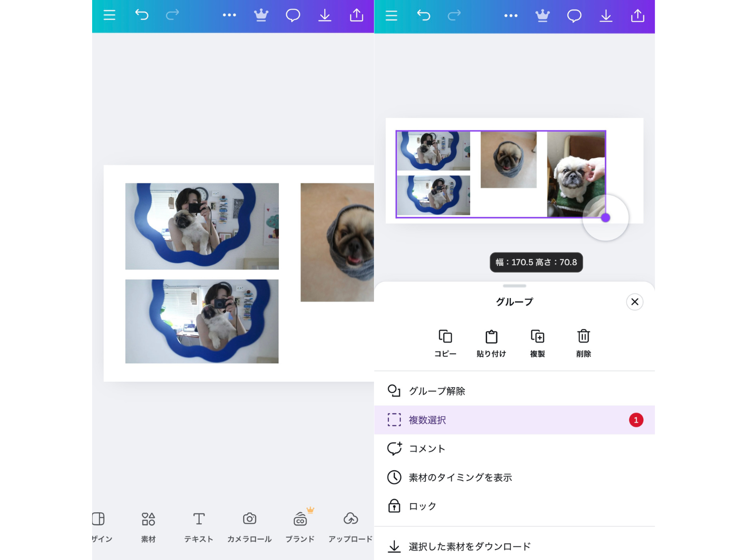Switch to the 素材 tab
The image size is (747, 560).
148,526
